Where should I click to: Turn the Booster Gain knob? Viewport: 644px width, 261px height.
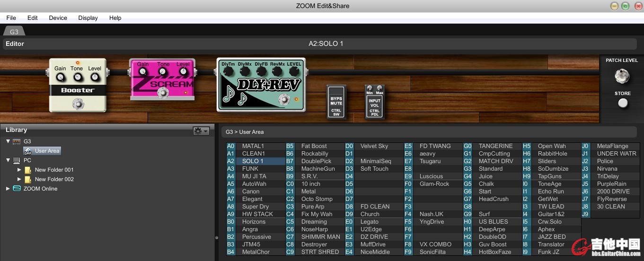click(60, 77)
